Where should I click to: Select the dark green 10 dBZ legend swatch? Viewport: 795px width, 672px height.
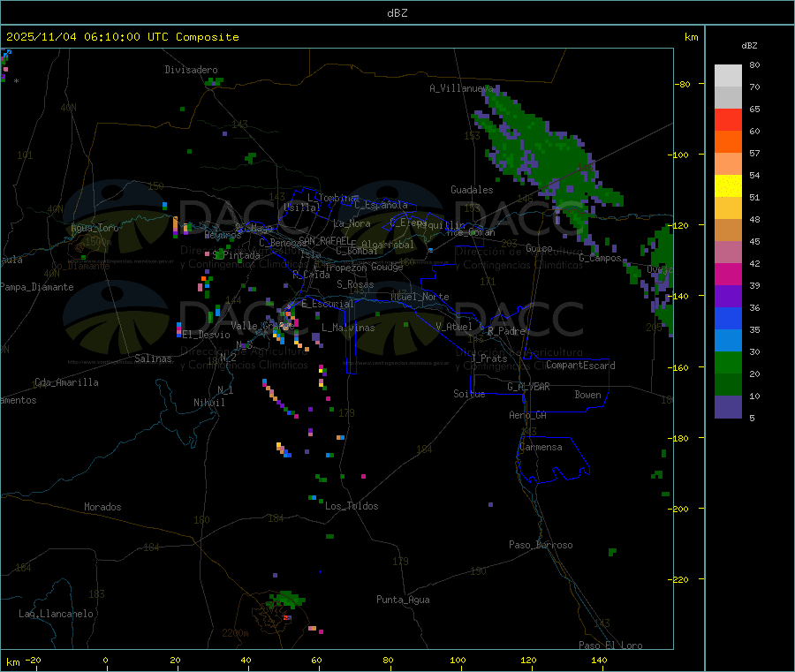click(x=728, y=385)
